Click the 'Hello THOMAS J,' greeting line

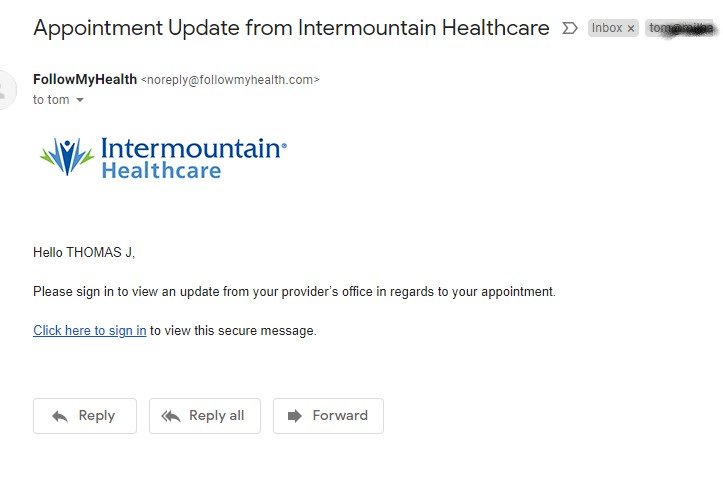(84, 253)
